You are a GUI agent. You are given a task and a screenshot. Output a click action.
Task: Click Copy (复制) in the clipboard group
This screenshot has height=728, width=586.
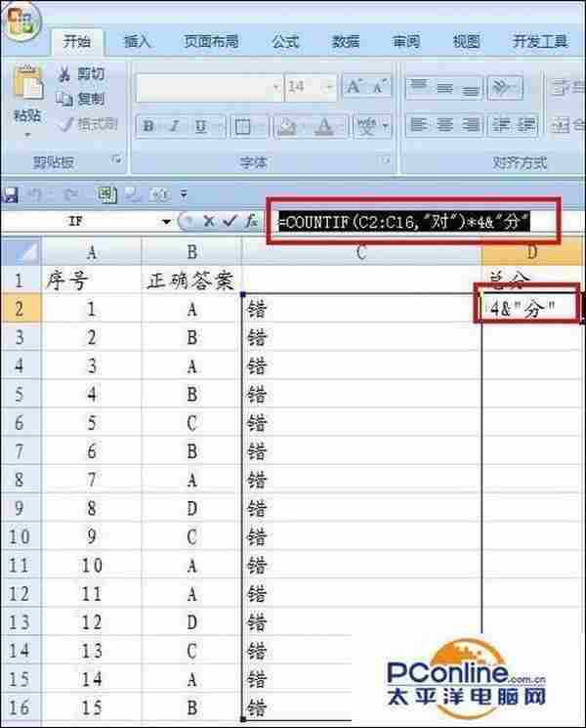81,99
